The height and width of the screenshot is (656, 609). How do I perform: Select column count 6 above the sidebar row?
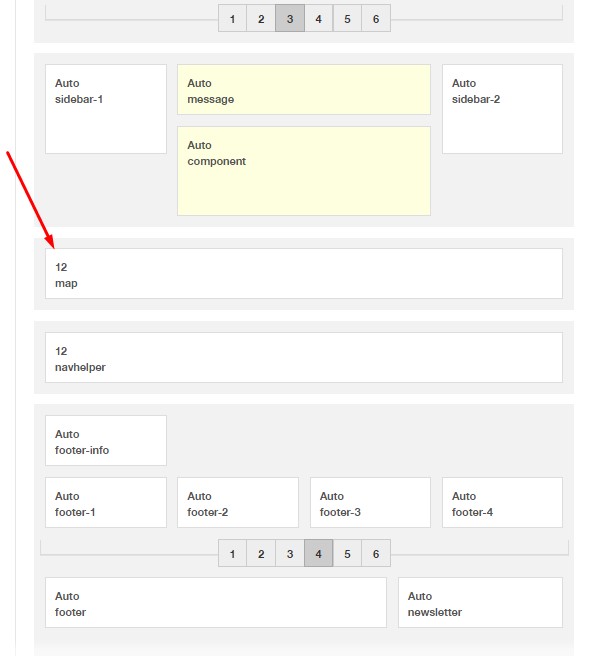(376, 18)
